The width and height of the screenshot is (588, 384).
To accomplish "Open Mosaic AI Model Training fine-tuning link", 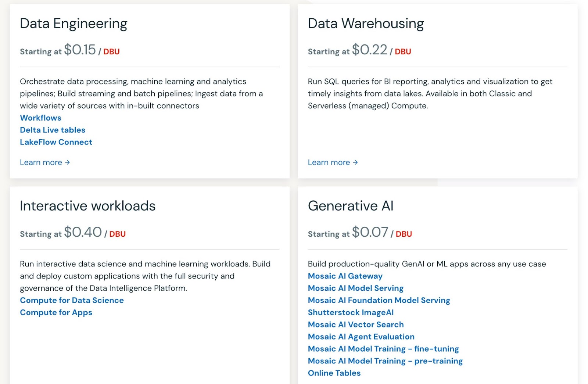I will 383,349.
